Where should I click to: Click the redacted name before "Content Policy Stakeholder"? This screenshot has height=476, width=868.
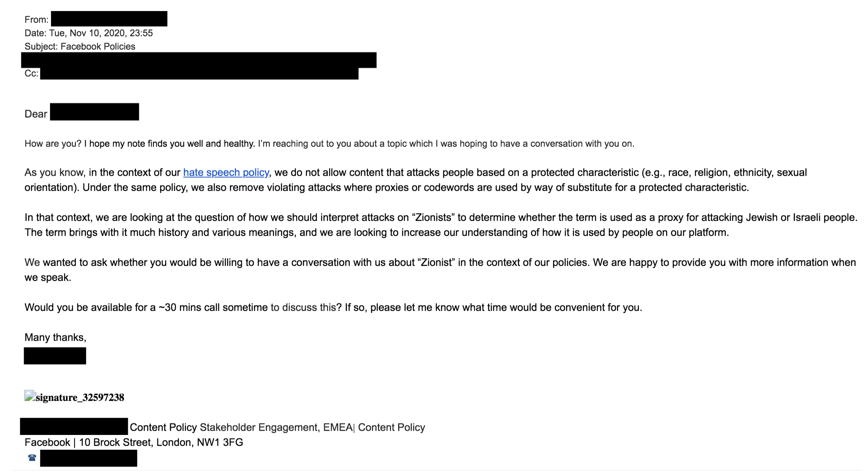(x=74, y=427)
